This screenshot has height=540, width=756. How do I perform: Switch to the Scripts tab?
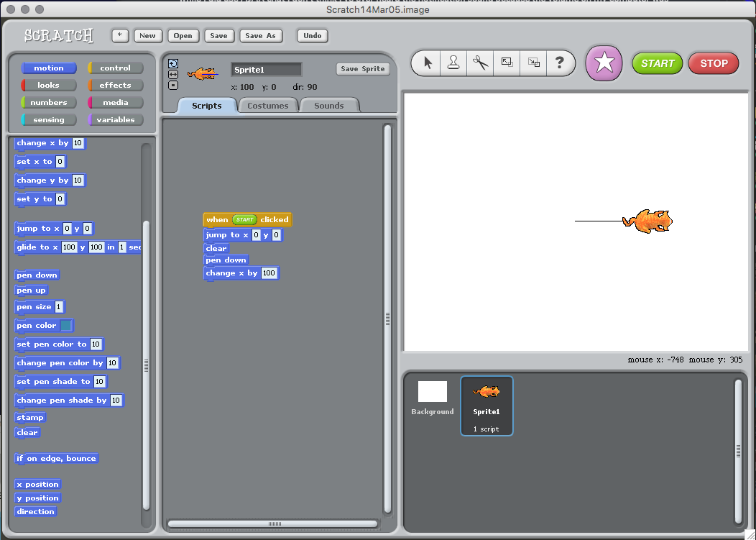pyautogui.click(x=207, y=106)
